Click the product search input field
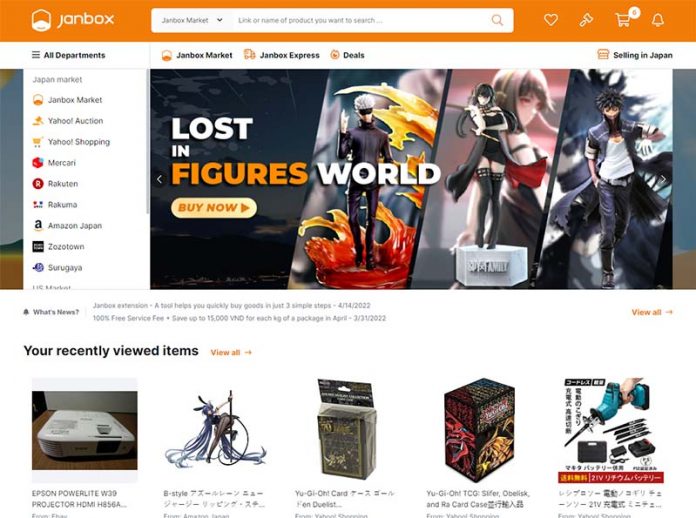The height and width of the screenshot is (518, 696). 362,20
